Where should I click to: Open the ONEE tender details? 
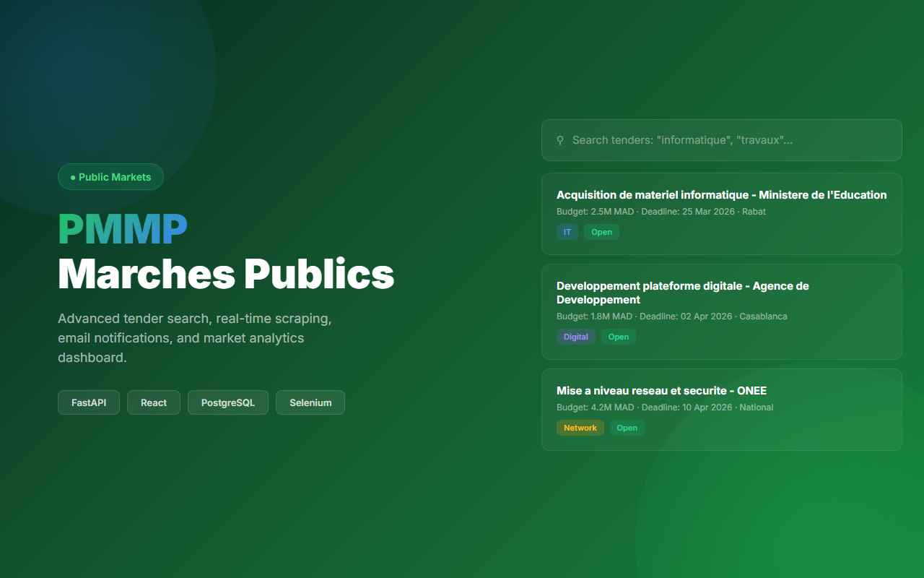point(661,390)
